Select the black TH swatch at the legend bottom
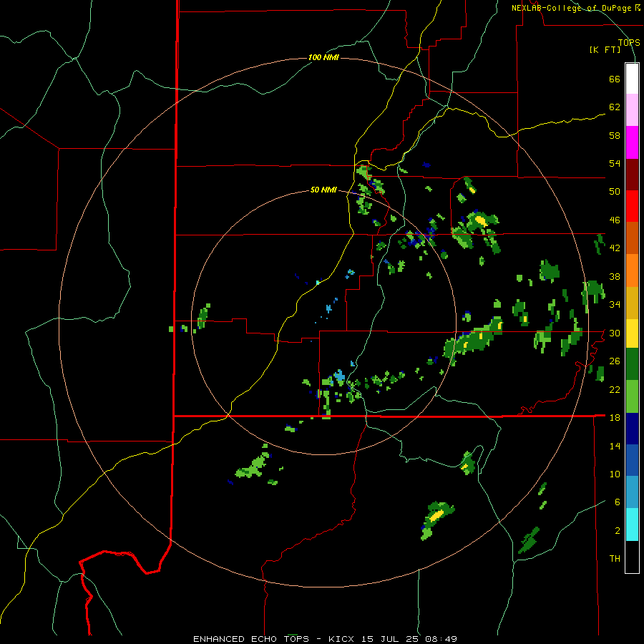This screenshot has width=644, height=644. click(632, 557)
